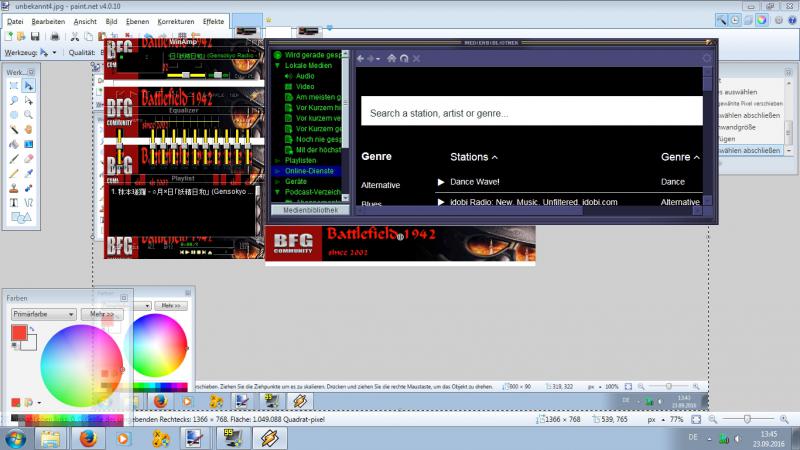This screenshot has width=800, height=450.
Task: Collapse Lokale Medien in Winamp tree
Action: point(278,65)
